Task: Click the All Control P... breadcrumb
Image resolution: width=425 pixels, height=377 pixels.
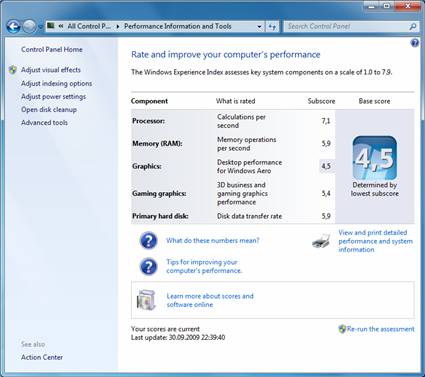Action: point(89,26)
